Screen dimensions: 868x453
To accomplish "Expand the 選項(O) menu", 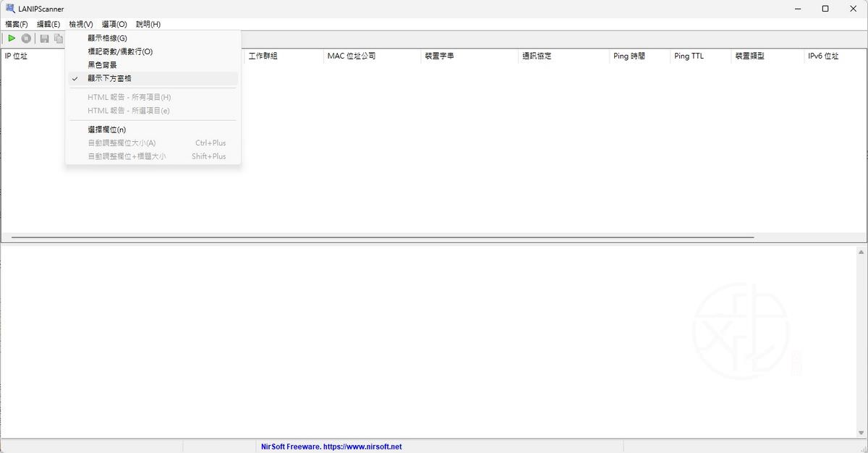I will (x=114, y=24).
